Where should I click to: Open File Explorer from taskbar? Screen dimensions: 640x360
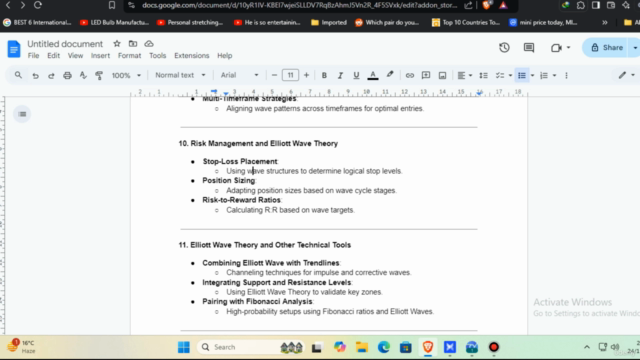coord(362,347)
